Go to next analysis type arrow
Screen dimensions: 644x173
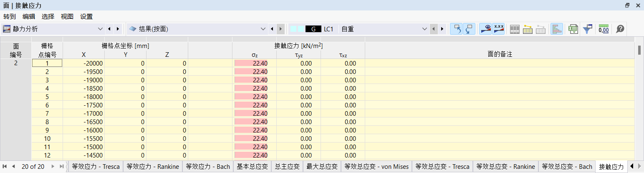pos(118,29)
